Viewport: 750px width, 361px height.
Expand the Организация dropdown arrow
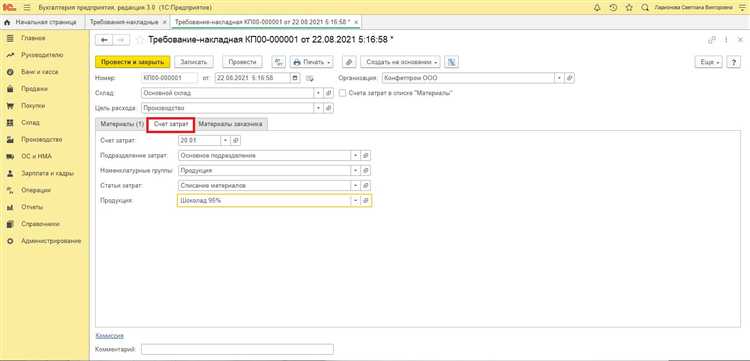pyautogui.click(x=559, y=77)
